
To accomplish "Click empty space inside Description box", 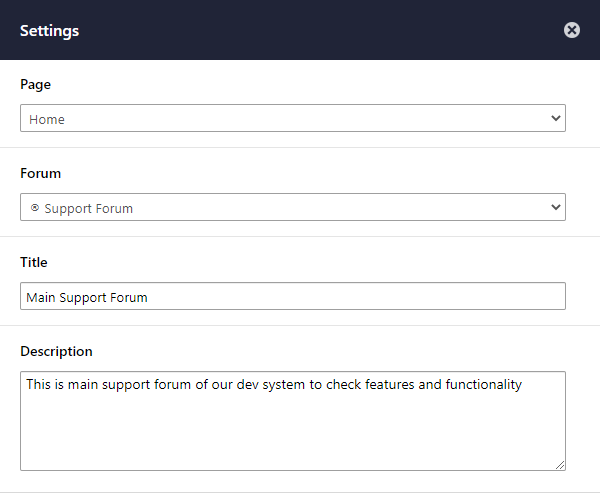I will 293,433.
